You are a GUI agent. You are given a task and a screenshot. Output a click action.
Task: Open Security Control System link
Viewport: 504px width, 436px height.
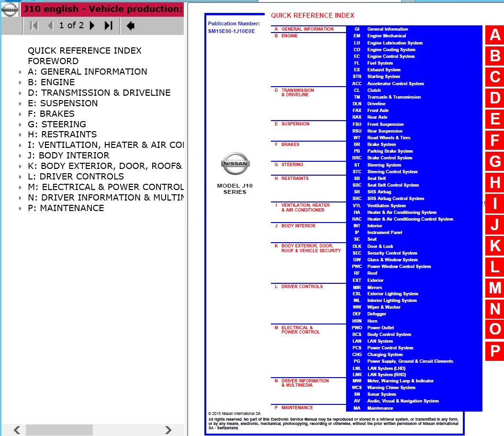click(x=392, y=253)
